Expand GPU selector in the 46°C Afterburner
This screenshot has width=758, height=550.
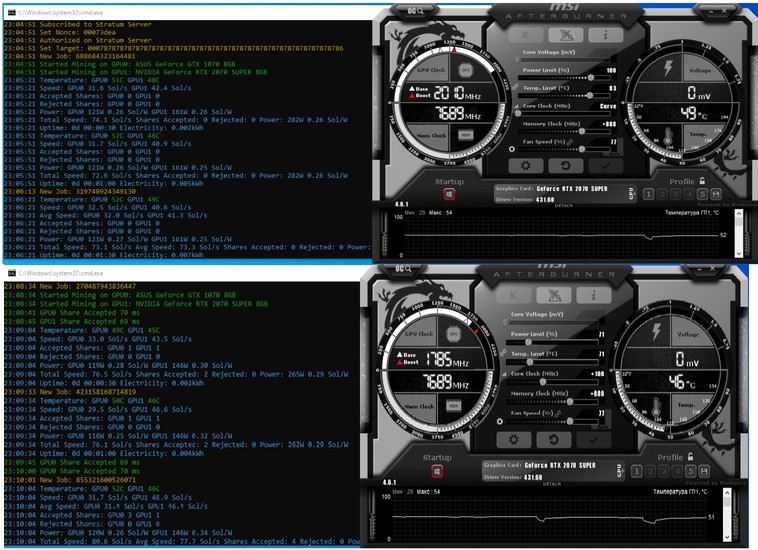[x=619, y=470]
